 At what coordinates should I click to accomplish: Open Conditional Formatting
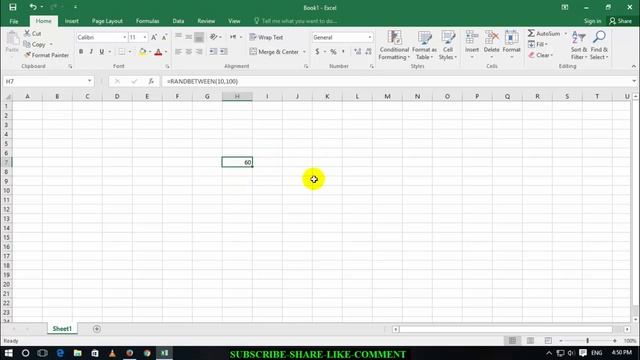click(394, 45)
